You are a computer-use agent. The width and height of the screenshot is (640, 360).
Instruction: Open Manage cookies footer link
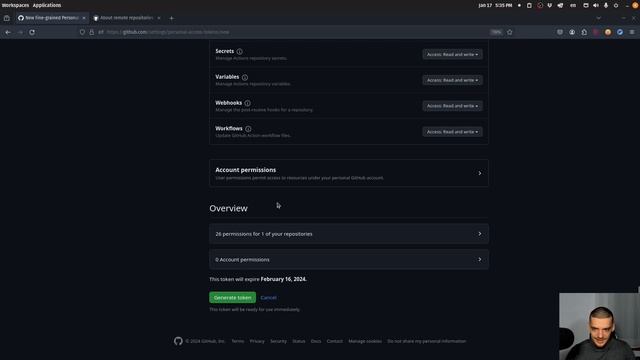pos(365,341)
